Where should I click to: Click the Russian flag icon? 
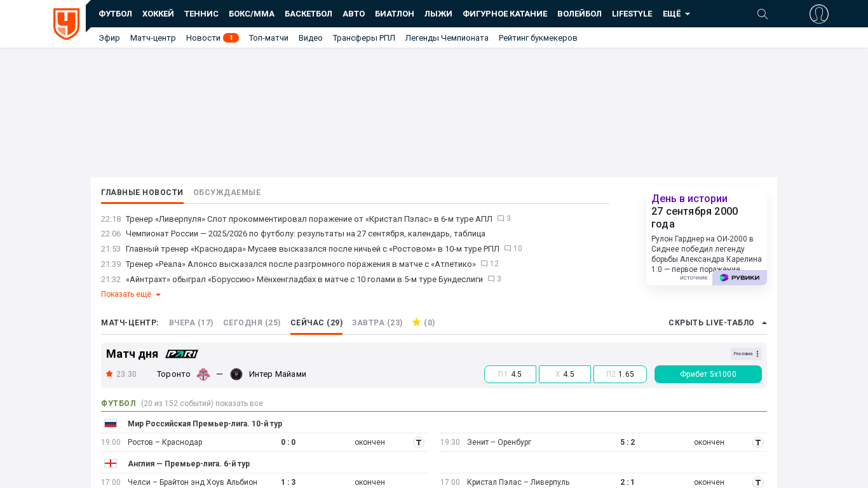111,423
